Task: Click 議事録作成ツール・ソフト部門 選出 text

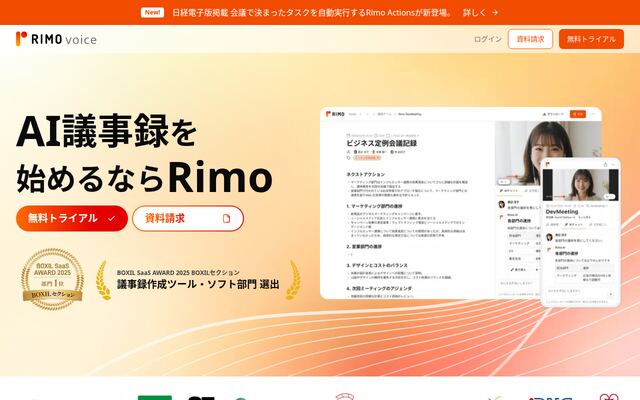Action: (198, 284)
